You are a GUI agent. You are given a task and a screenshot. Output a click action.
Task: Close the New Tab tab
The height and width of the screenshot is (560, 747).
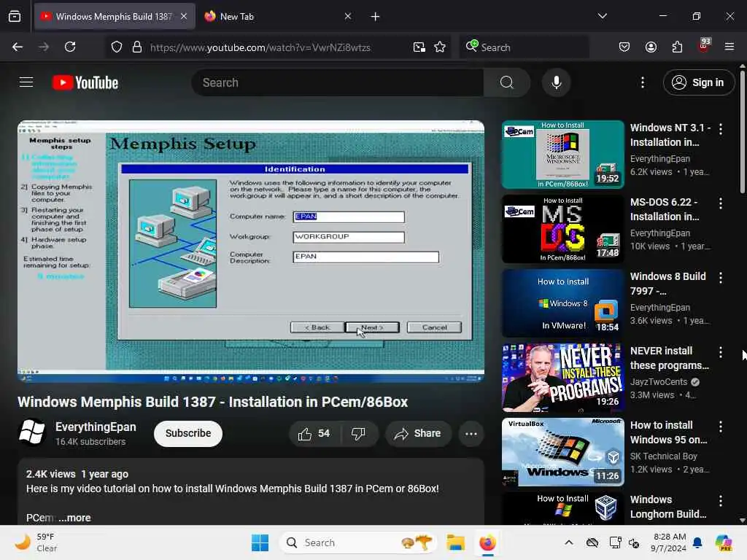[348, 16]
